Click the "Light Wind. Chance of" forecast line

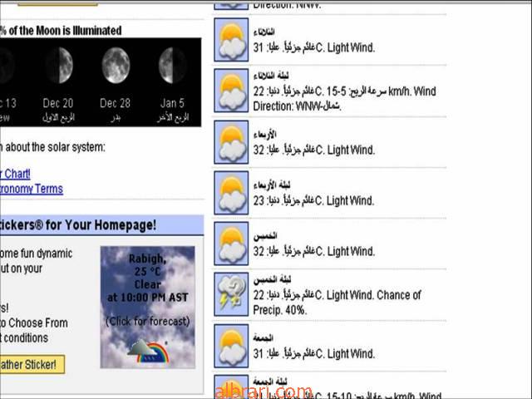pyautogui.click(x=337, y=295)
